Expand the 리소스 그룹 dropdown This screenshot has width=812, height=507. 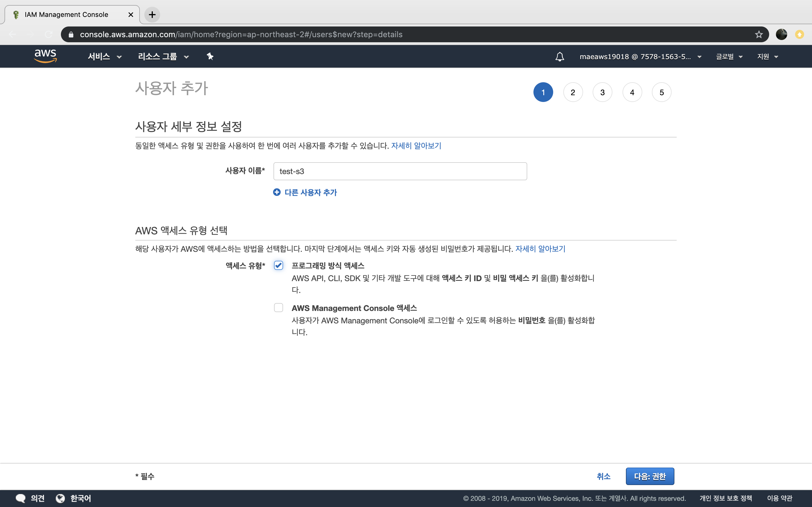163,56
